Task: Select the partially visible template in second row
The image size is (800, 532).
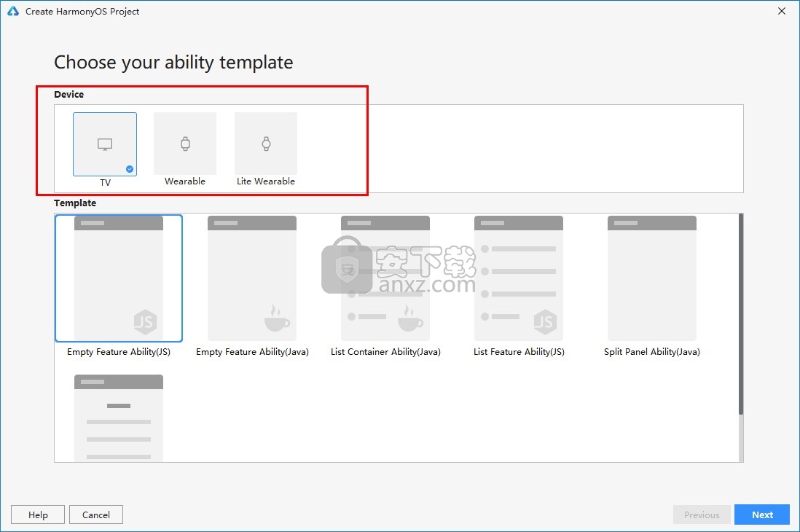Action: 118,418
